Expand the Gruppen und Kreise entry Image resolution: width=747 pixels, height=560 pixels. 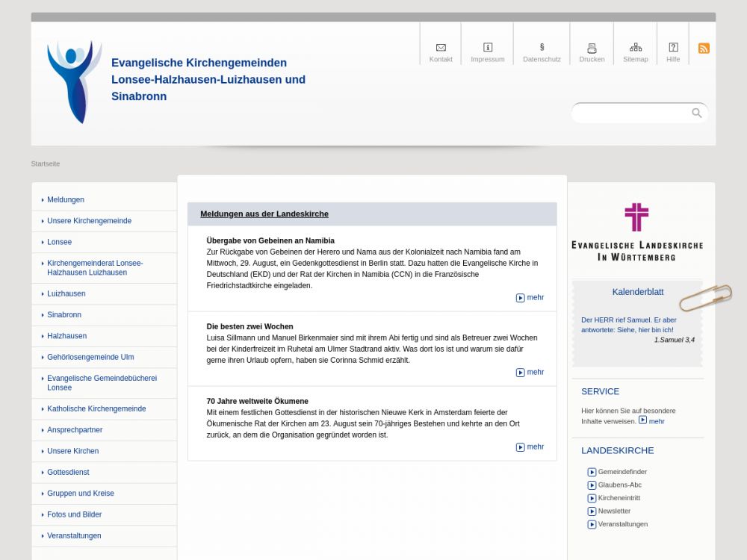pos(81,494)
